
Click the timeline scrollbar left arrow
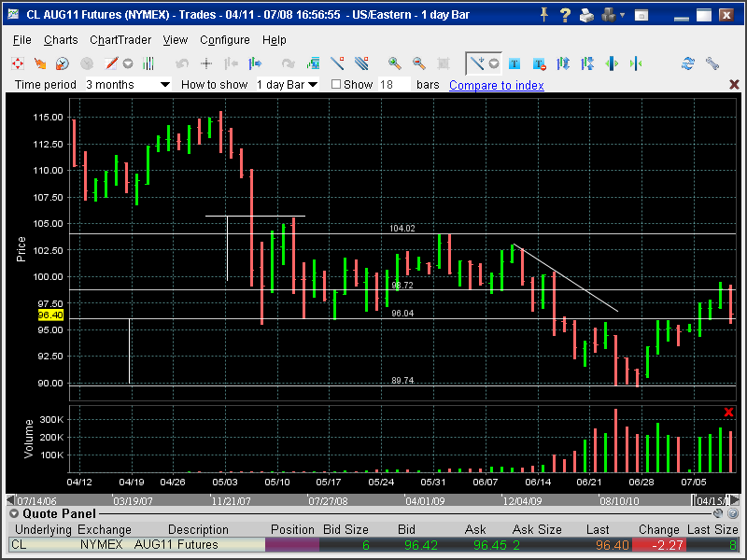click(x=10, y=500)
